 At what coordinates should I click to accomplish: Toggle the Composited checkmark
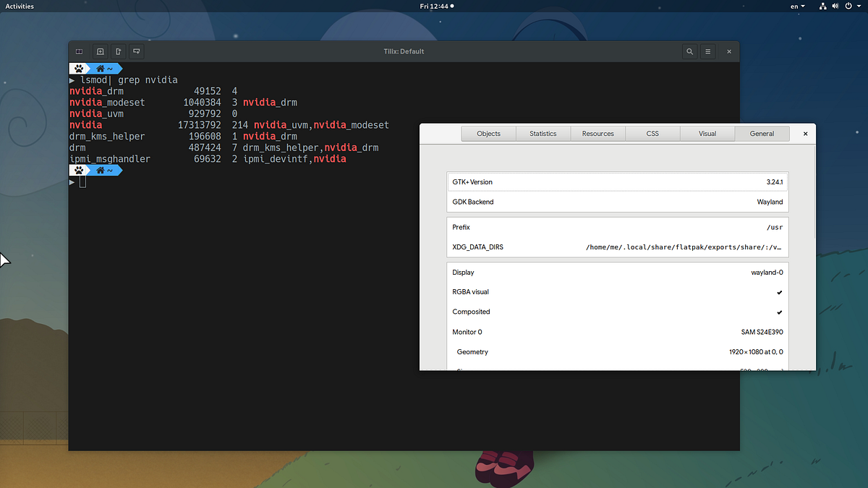778,312
